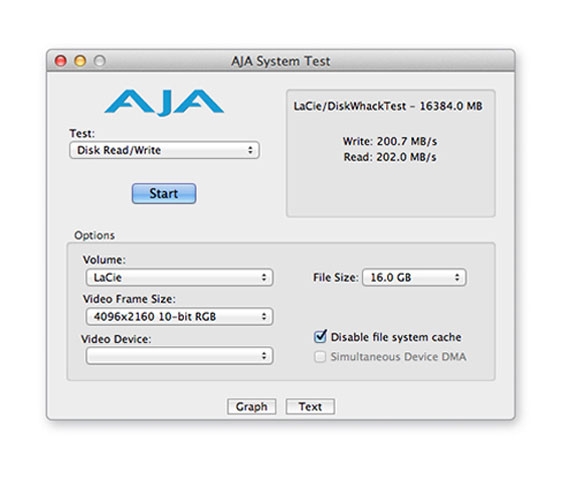Click the File Size label
The width and height of the screenshot is (570, 502).
click(336, 277)
